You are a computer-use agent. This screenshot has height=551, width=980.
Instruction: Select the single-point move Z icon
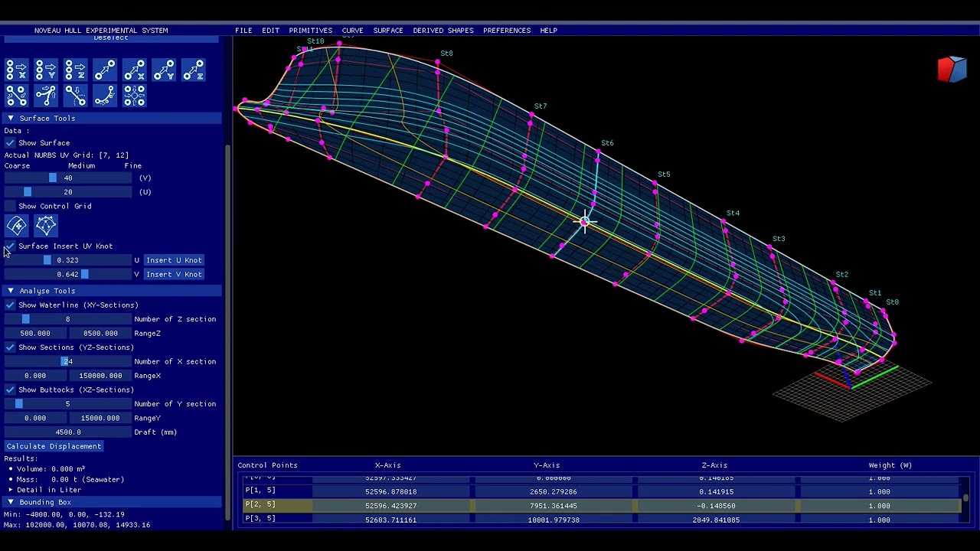coord(193,70)
